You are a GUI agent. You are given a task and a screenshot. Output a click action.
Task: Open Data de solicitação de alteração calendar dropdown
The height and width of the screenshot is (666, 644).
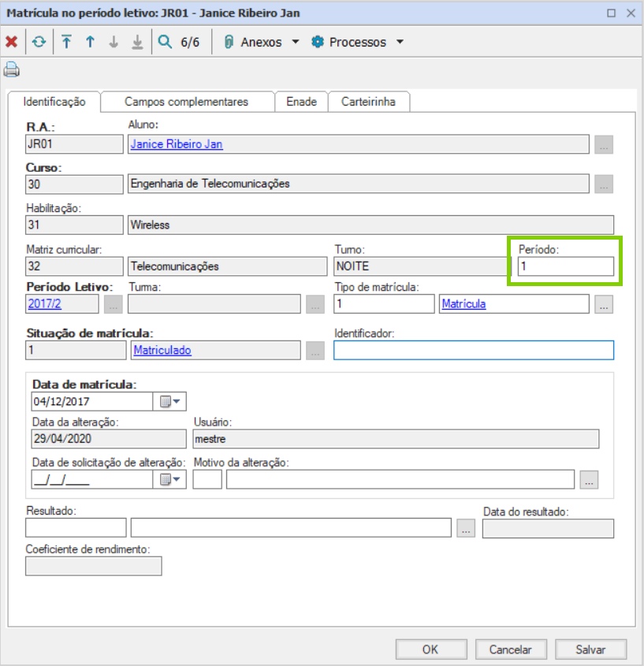point(170,479)
